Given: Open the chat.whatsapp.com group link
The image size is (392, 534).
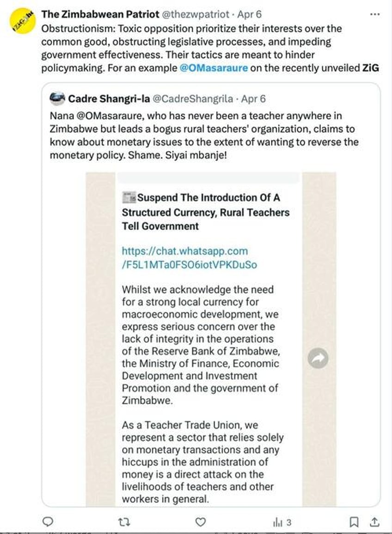Looking at the screenshot, I should click(x=189, y=258).
